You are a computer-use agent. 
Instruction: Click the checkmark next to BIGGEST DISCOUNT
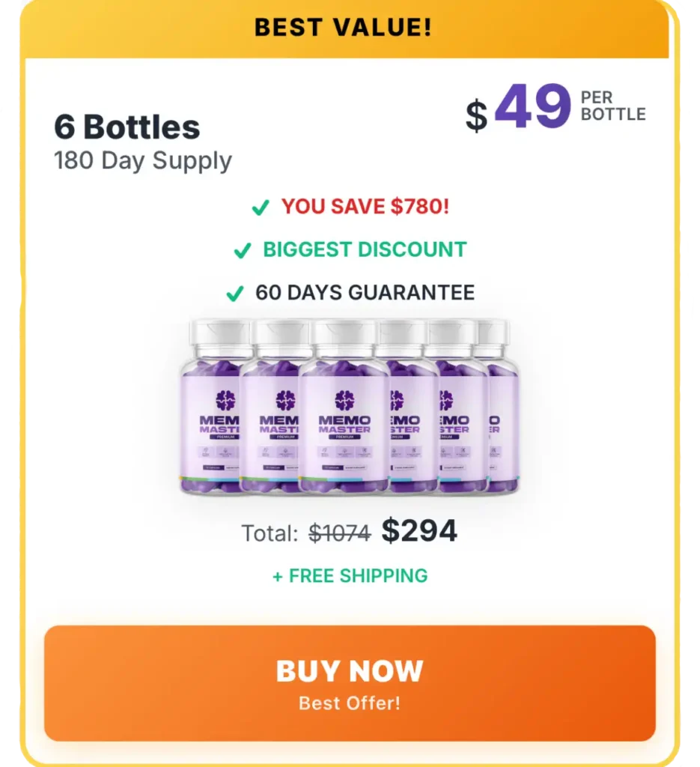(x=243, y=250)
